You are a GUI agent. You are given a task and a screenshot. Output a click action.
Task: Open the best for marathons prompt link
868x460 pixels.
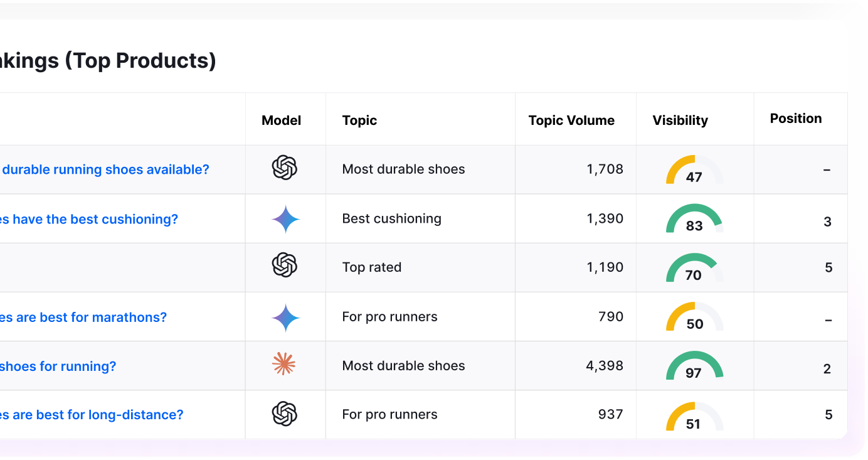point(83,318)
